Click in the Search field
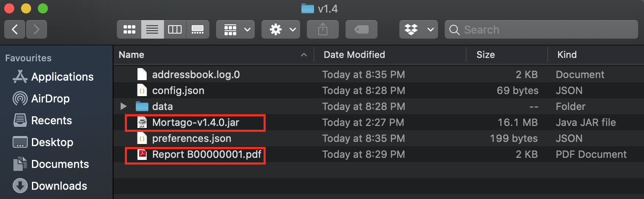The width and height of the screenshot is (644, 199). [541, 29]
